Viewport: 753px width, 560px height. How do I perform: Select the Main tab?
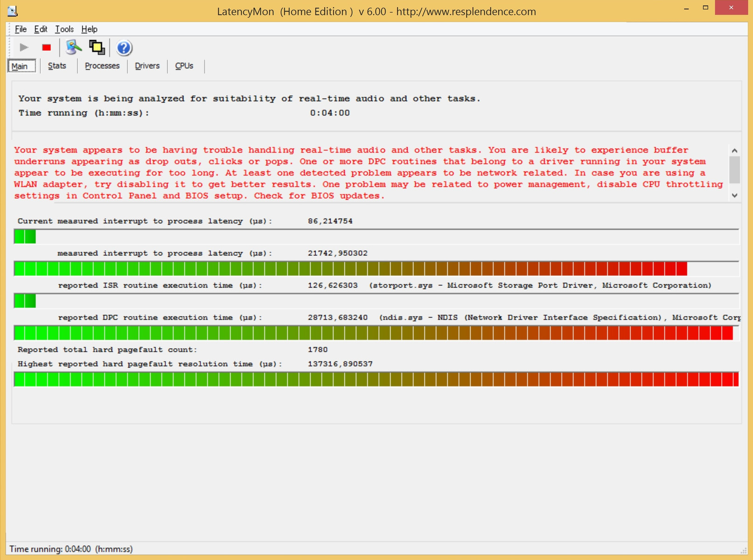[x=21, y=66]
